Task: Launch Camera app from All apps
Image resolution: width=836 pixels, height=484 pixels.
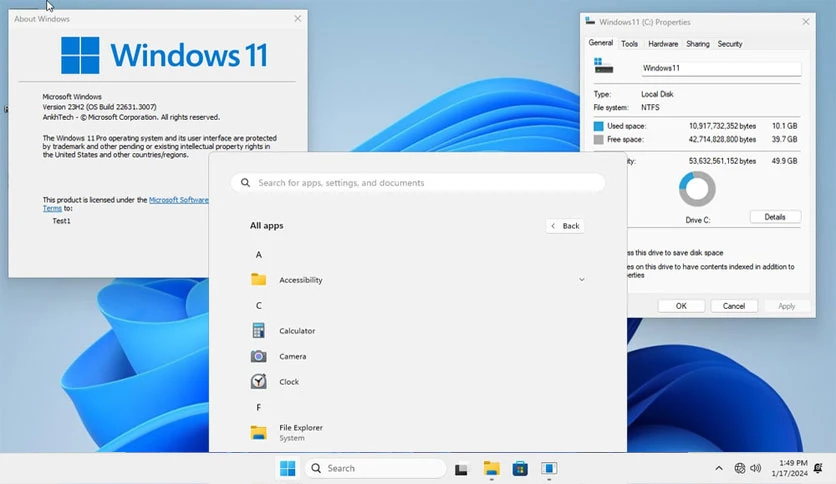Action: click(293, 356)
